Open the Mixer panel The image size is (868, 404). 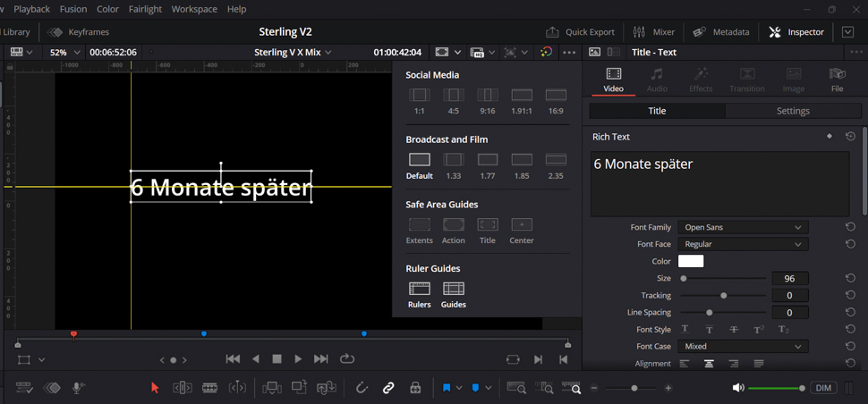654,32
